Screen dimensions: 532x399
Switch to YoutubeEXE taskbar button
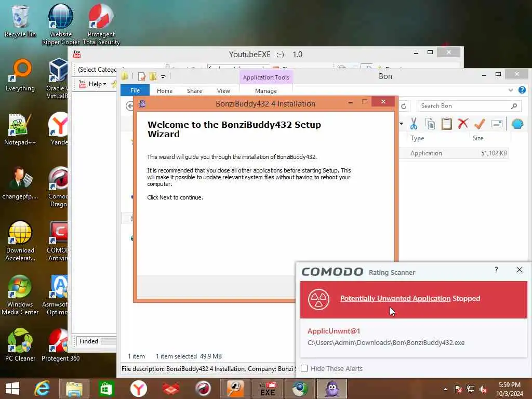[268, 389]
